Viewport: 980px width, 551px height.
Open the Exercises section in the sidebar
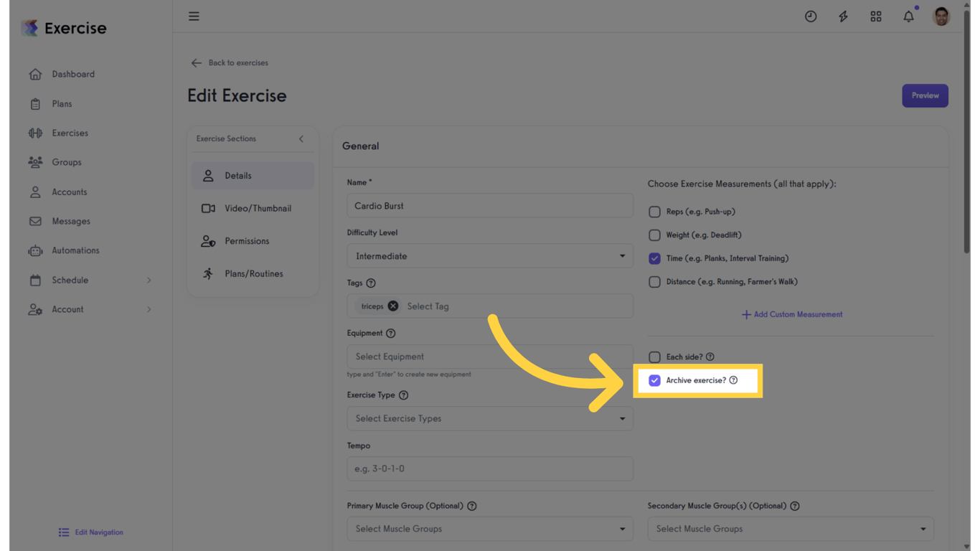coord(69,133)
